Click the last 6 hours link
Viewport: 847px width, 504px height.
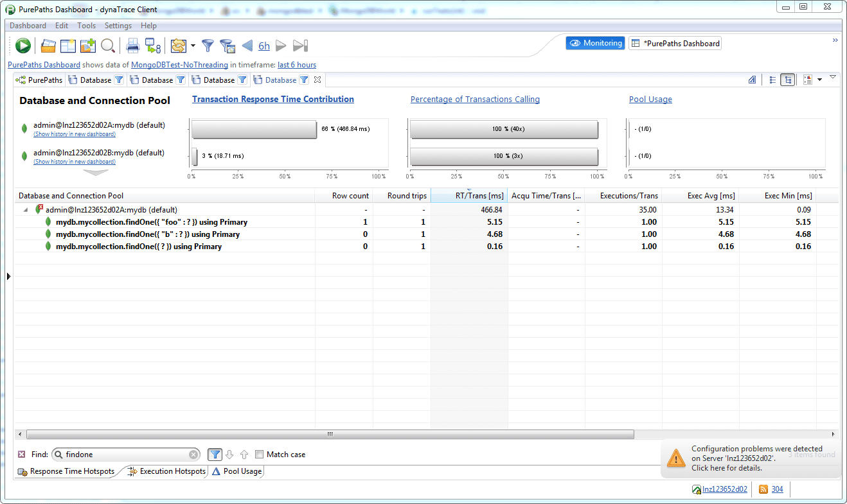point(297,65)
